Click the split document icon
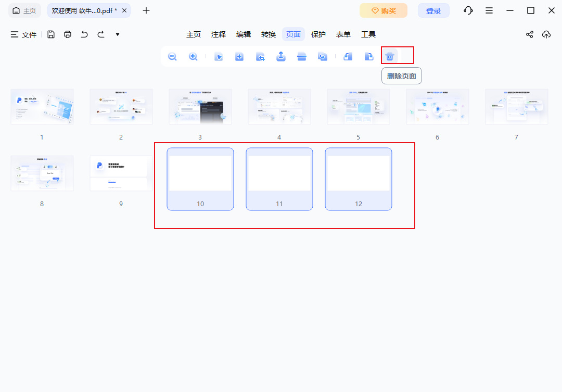 (302, 57)
